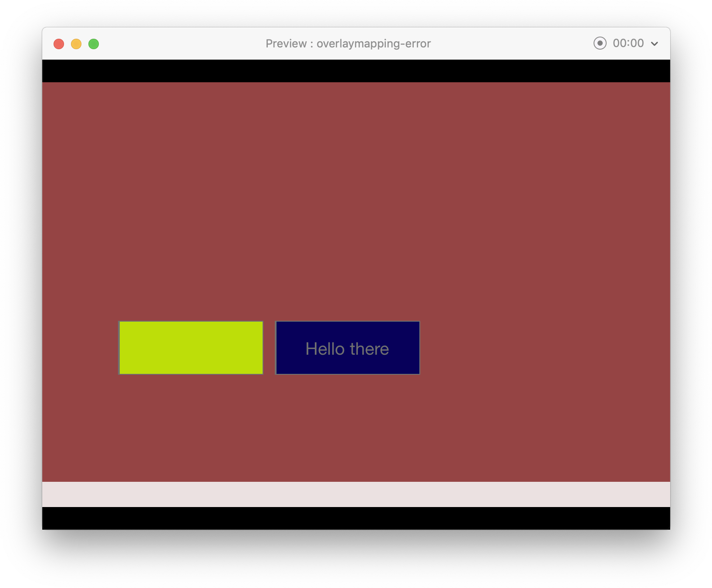The height and width of the screenshot is (588, 712).
Task: Switch recording state with the circle control
Action: 600,43
